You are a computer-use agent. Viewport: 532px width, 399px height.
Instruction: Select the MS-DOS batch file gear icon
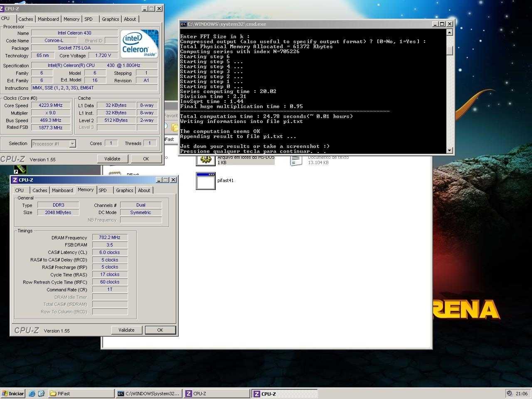[206, 160]
